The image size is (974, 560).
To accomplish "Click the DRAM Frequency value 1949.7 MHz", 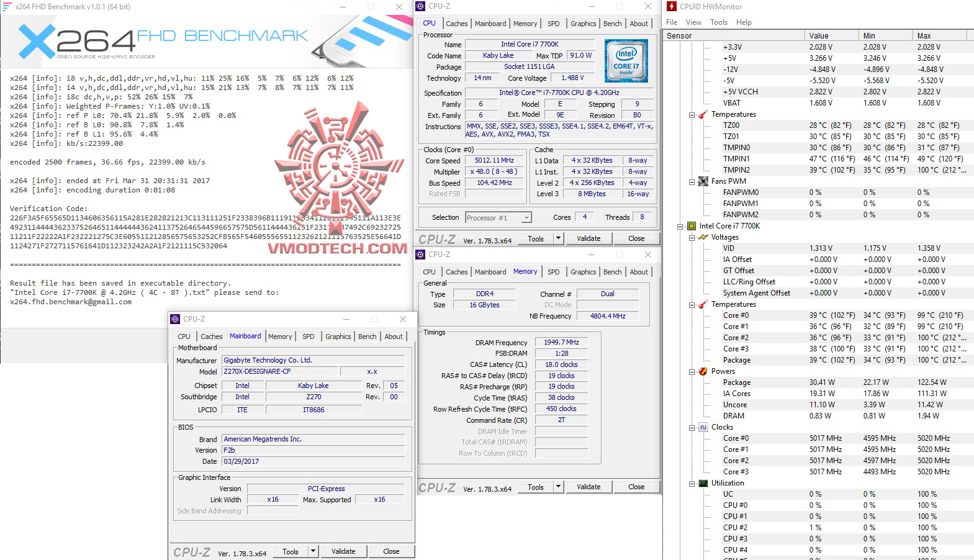I will [x=561, y=342].
